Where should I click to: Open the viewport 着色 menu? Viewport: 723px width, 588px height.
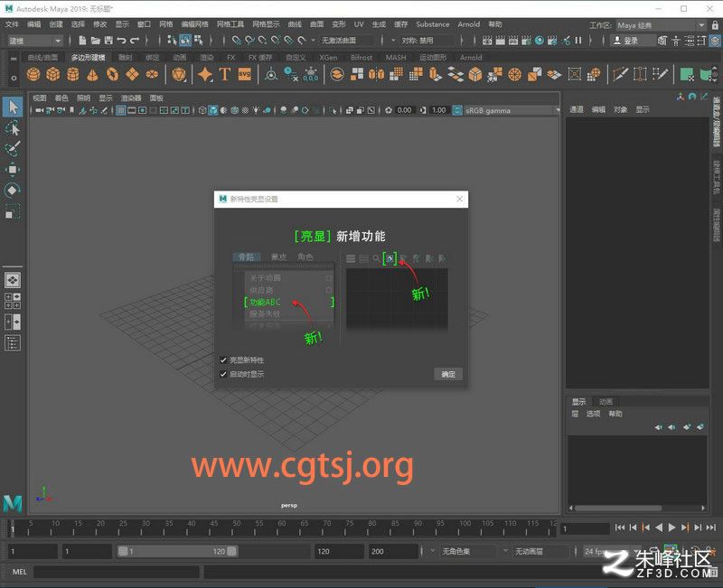61,98
